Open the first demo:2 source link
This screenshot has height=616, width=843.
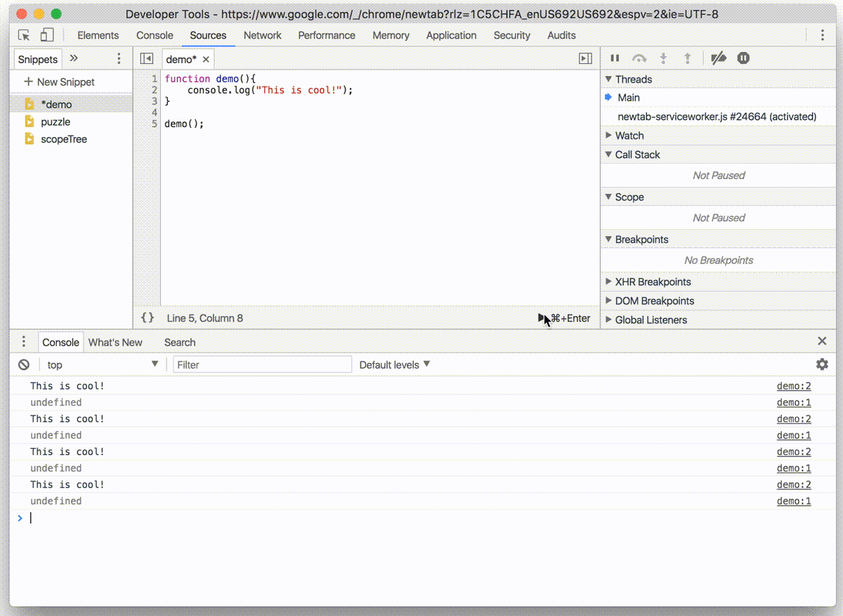tap(793, 386)
